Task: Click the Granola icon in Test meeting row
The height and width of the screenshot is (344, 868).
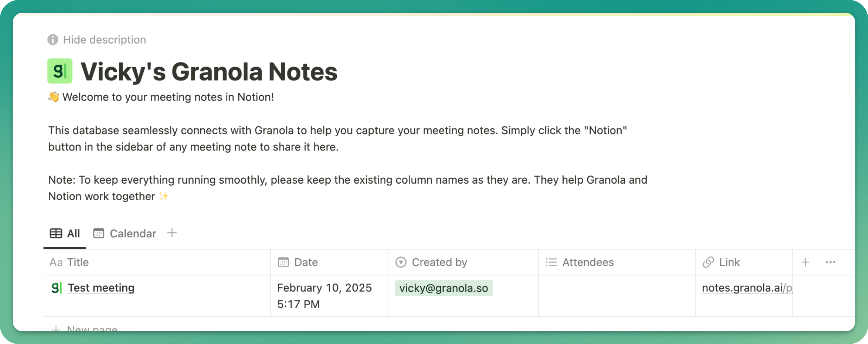Action: 57,288
